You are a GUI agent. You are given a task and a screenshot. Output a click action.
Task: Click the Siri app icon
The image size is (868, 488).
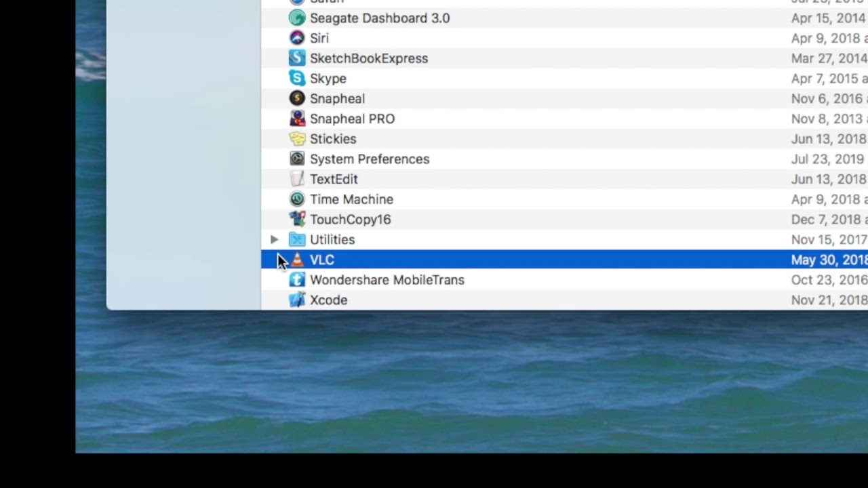click(x=297, y=38)
